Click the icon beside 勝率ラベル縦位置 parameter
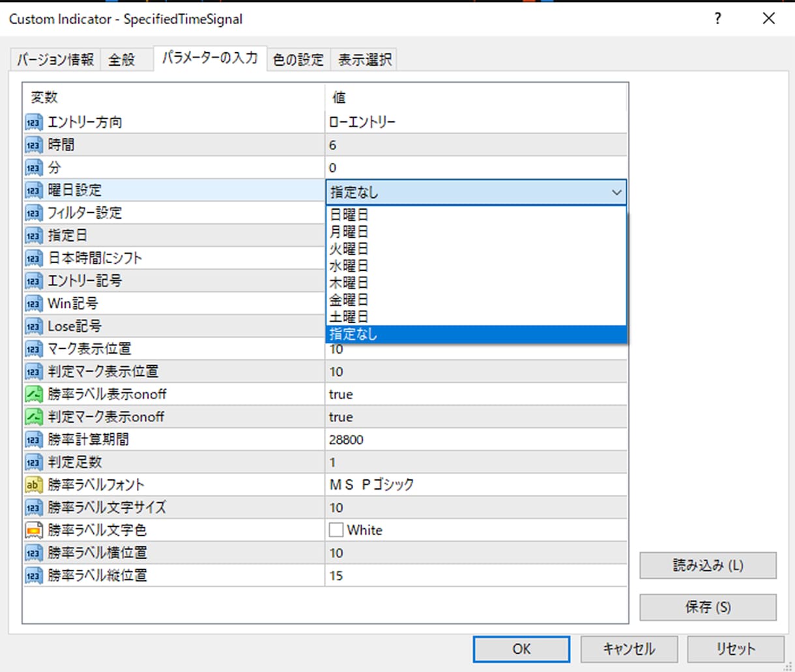This screenshot has height=672, width=795. point(34,576)
